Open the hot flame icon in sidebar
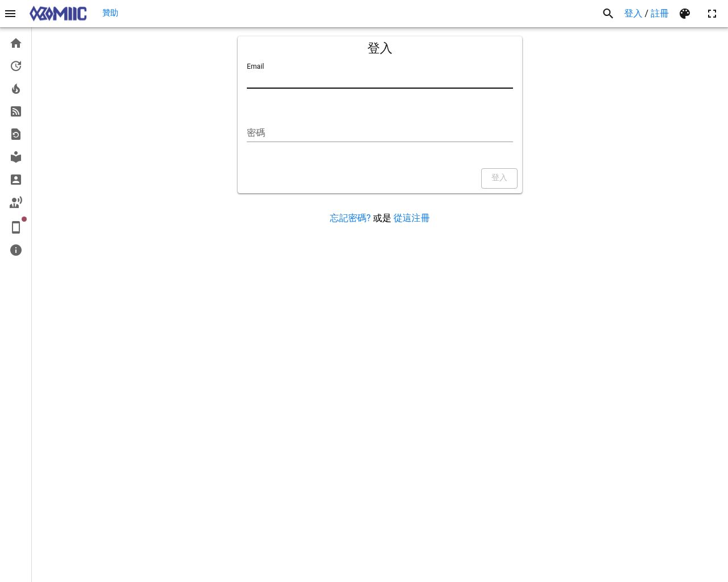This screenshot has height=582, width=728. (16, 89)
